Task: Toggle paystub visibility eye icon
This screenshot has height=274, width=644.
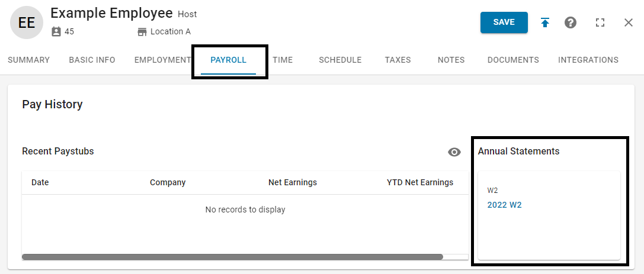Action: (454, 152)
